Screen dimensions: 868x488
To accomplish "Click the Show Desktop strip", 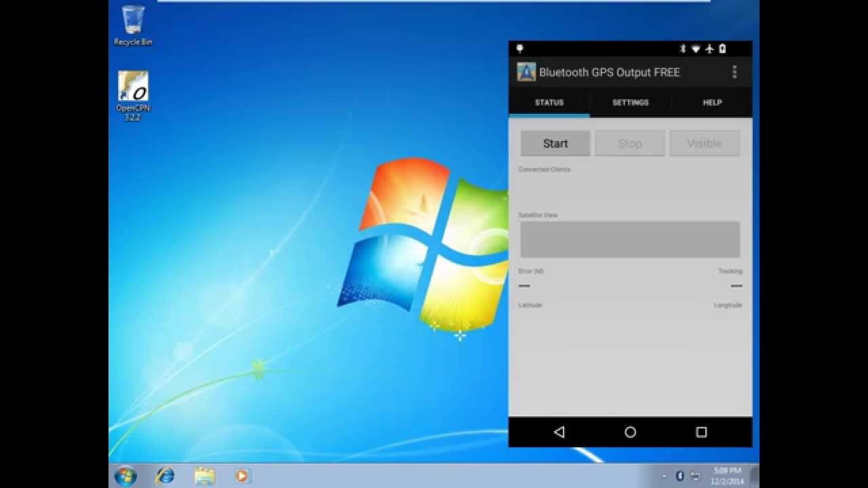I will [x=754, y=476].
